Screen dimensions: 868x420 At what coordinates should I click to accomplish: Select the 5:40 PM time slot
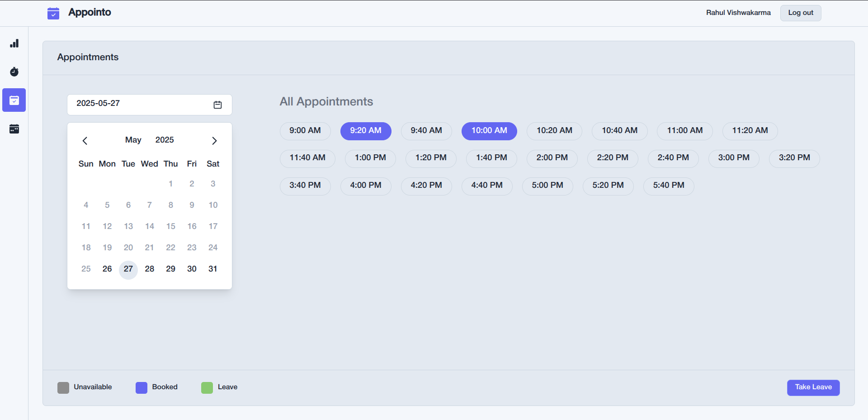click(669, 186)
